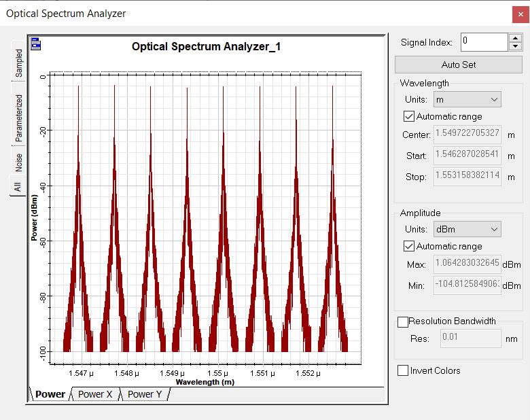The width and height of the screenshot is (530, 420).
Task: Select the All side tab
Action: coord(18,187)
